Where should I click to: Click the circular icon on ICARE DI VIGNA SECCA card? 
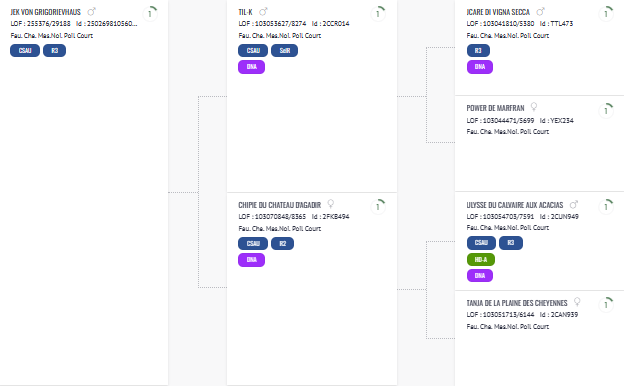[606, 14]
